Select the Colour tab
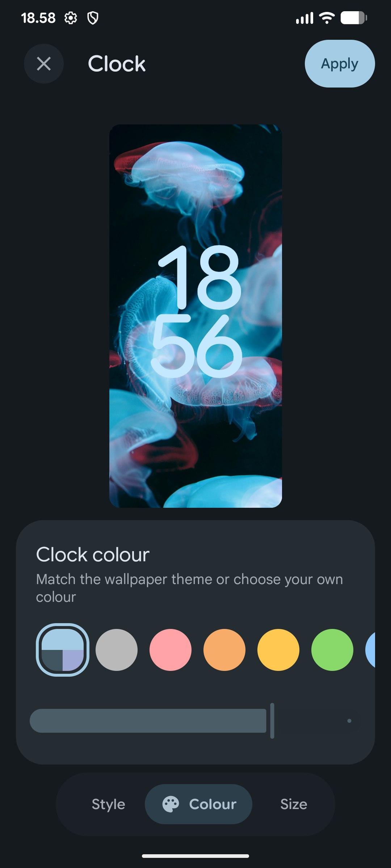Screen dimensions: 391x868 click(198, 804)
